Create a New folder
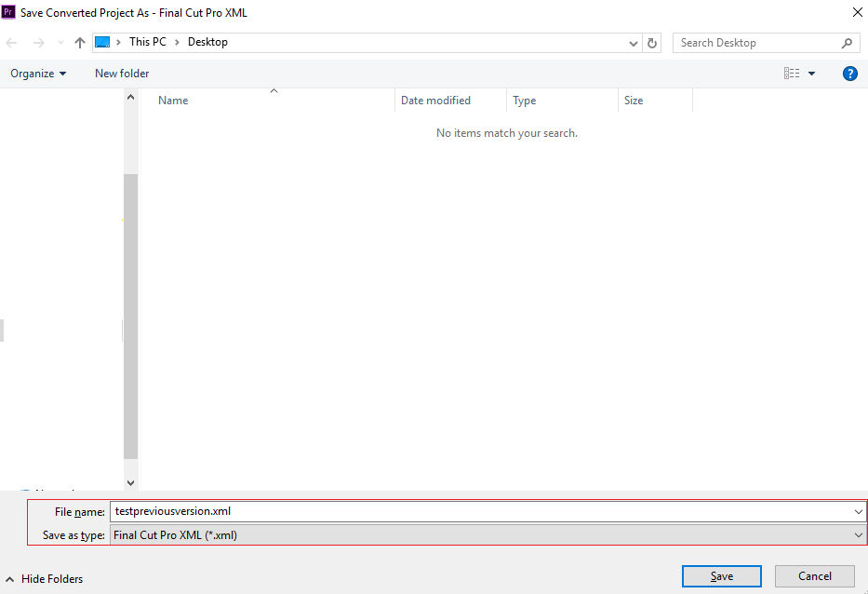Image resolution: width=868 pixels, height=594 pixels. (x=121, y=73)
